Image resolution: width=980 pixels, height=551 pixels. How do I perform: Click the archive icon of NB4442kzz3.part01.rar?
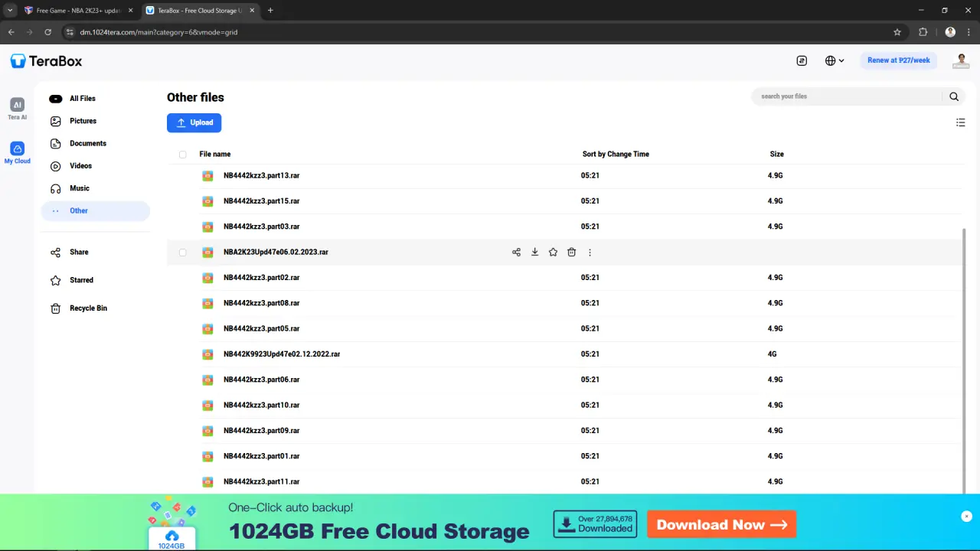207,456
